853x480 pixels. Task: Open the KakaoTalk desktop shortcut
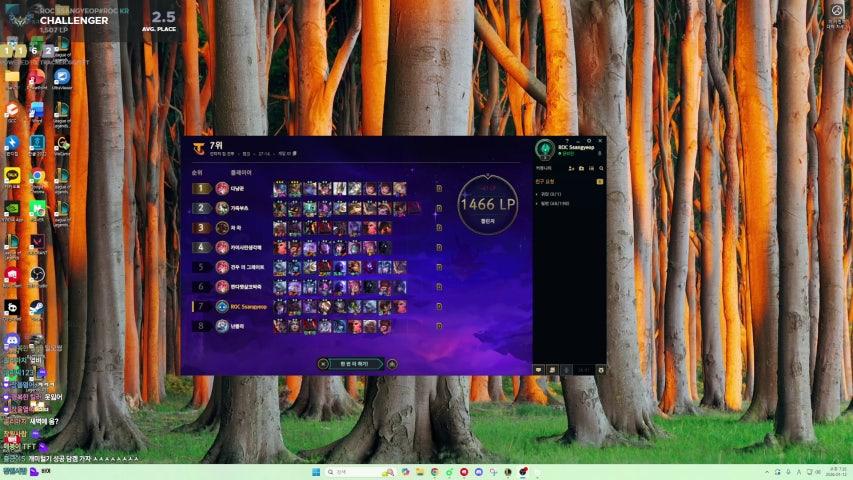click(12, 175)
